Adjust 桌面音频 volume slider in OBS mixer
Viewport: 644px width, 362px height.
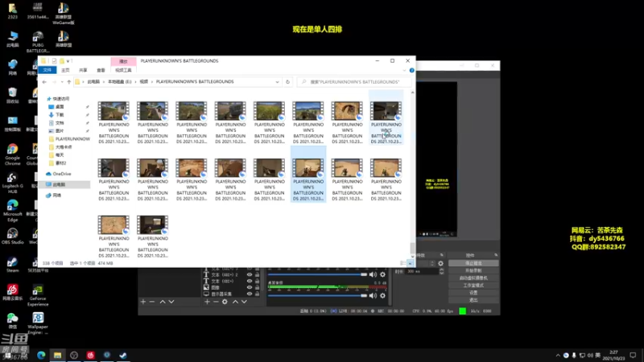point(317,295)
